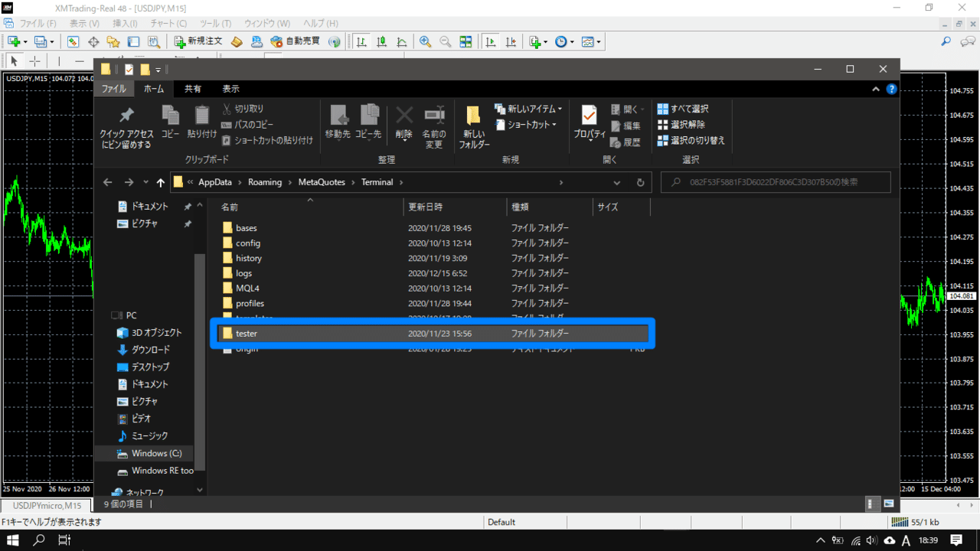Select cursor arrow tool in MetaTrader

14,60
